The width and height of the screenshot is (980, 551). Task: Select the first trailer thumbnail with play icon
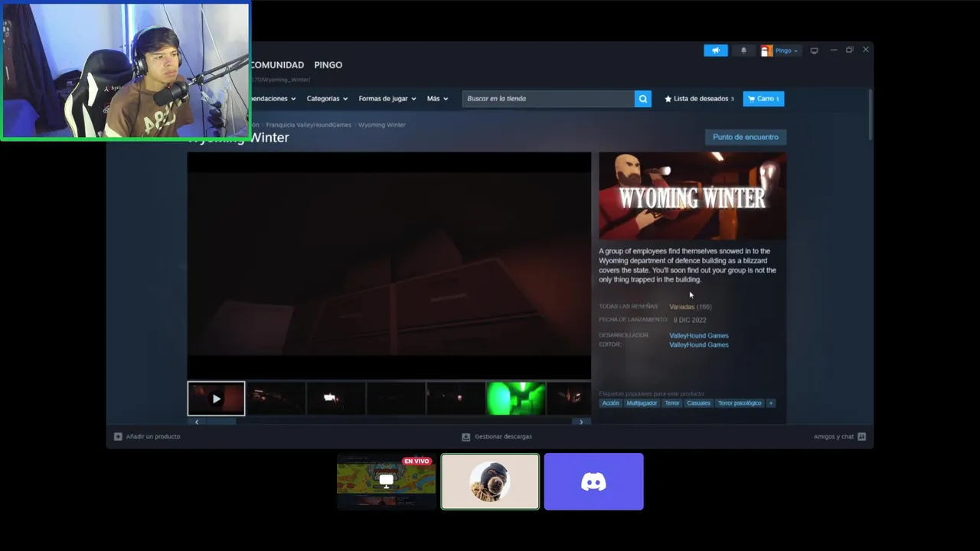tap(216, 398)
